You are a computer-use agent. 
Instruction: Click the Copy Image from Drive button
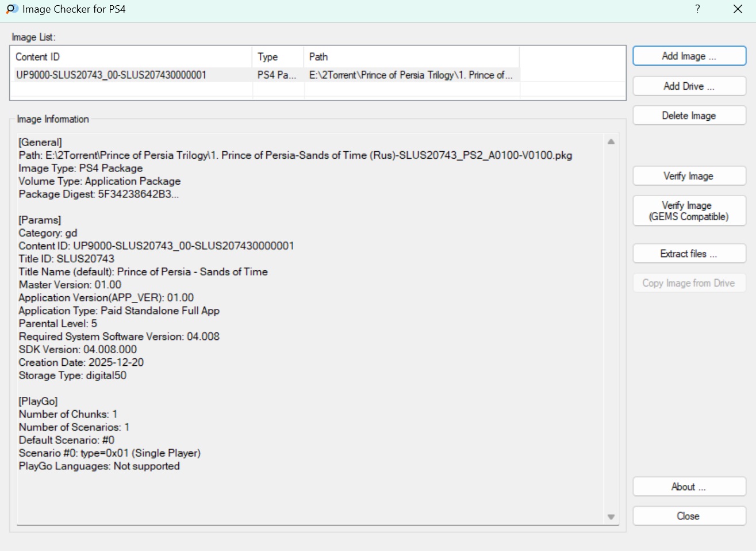pos(689,283)
